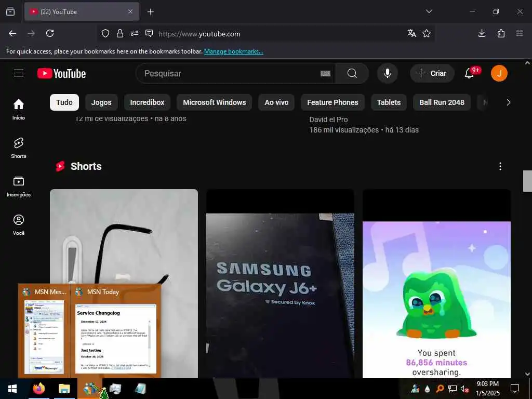The height and width of the screenshot is (399, 532).
Task: Open the downloads panel
Action: pyautogui.click(x=482, y=33)
